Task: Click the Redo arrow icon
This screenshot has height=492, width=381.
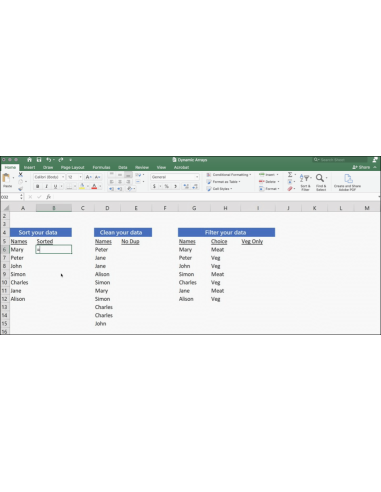Action: (61, 160)
